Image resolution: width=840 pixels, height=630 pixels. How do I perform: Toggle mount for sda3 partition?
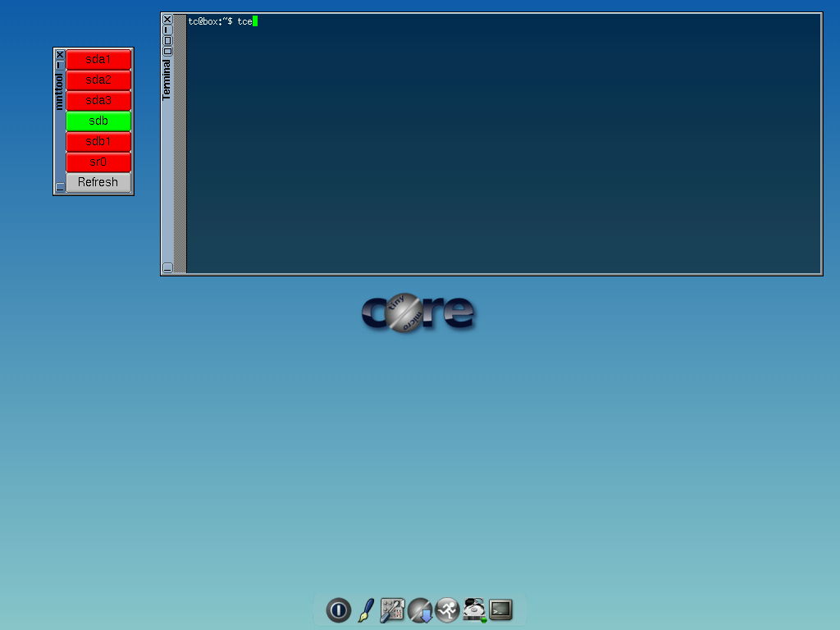click(x=98, y=101)
